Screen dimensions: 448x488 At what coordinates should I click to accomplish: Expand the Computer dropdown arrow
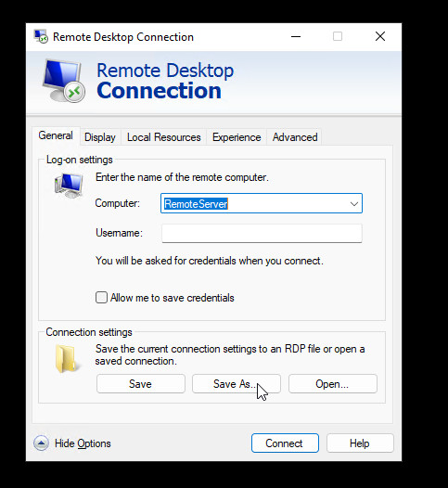coord(353,204)
